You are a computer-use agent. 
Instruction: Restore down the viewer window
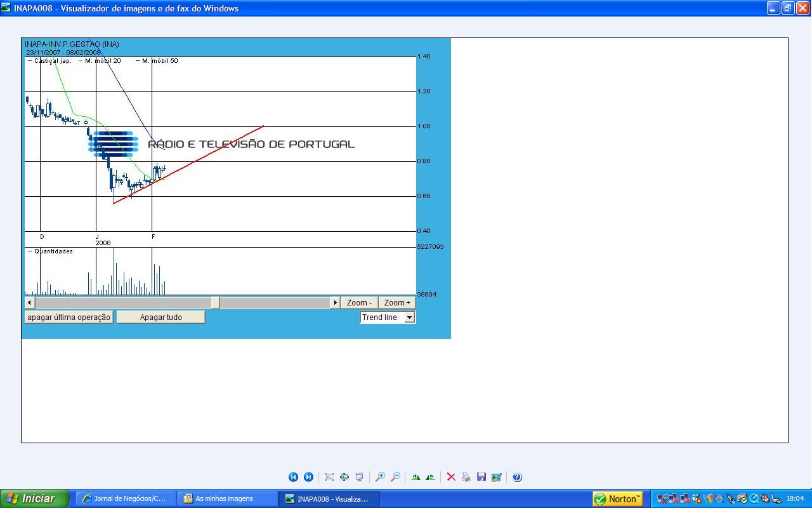(788, 8)
